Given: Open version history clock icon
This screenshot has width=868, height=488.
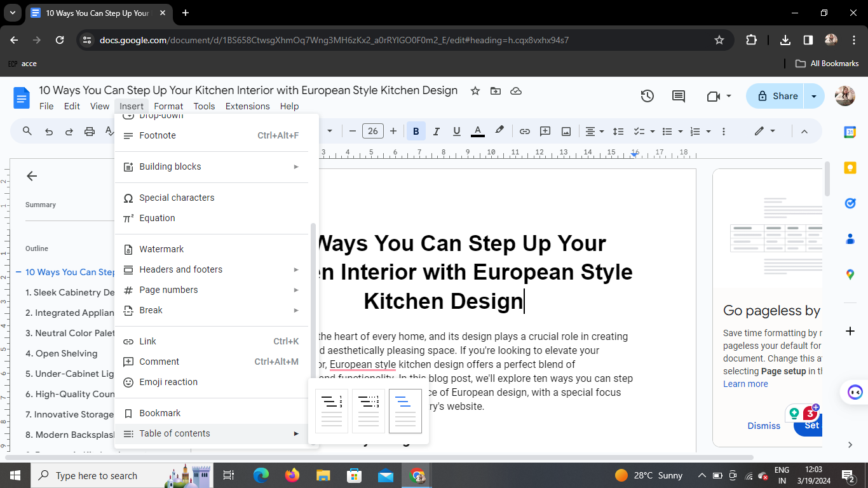Looking at the screenshot, I should (x=647, y=96).
